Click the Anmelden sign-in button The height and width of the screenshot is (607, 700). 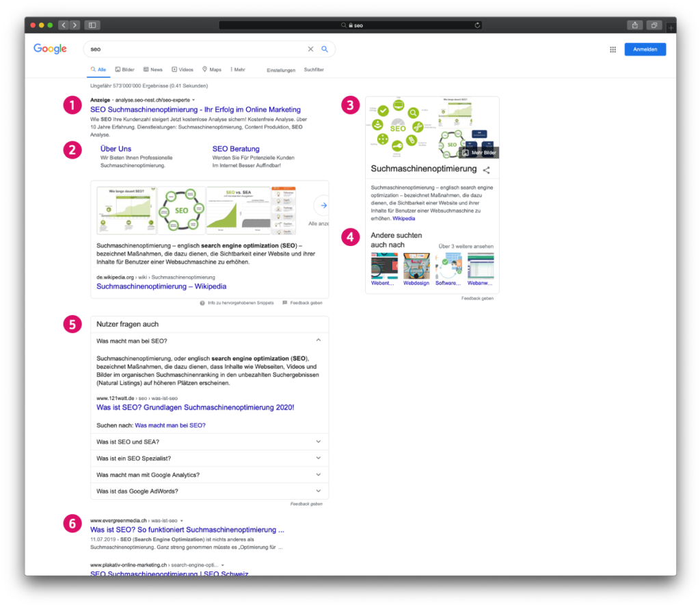pos(645,49)
